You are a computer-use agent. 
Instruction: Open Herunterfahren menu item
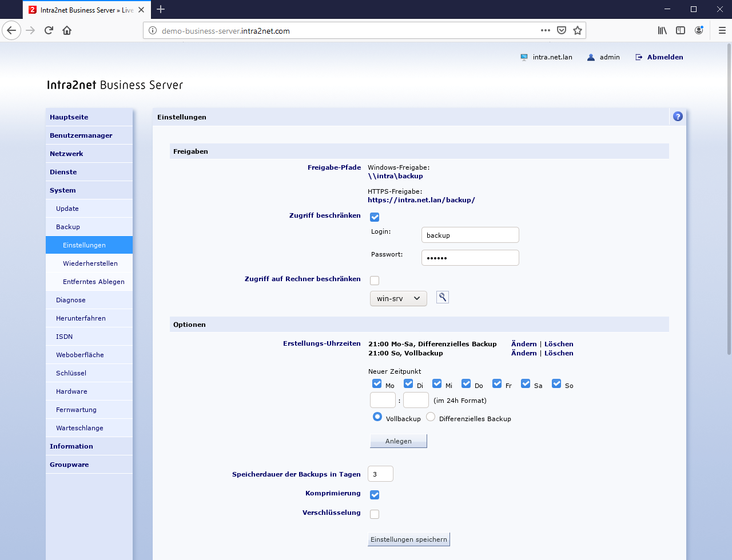tap(89, 318)
